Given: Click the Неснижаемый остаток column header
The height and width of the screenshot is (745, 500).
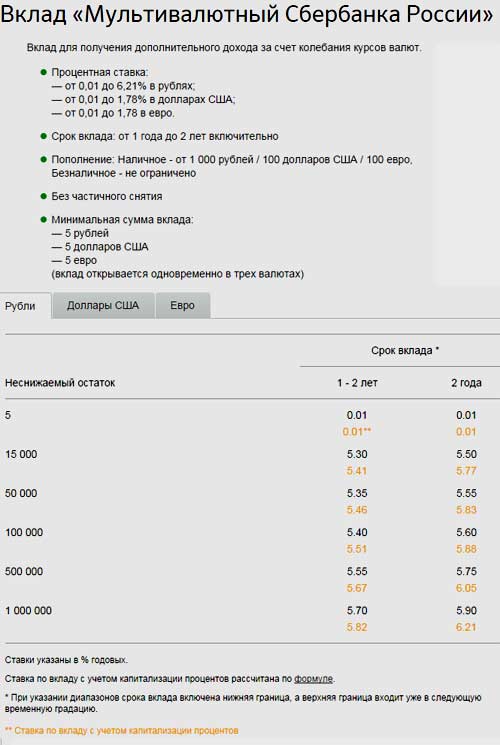Looking at the screenshot, I should coord(60,383).
